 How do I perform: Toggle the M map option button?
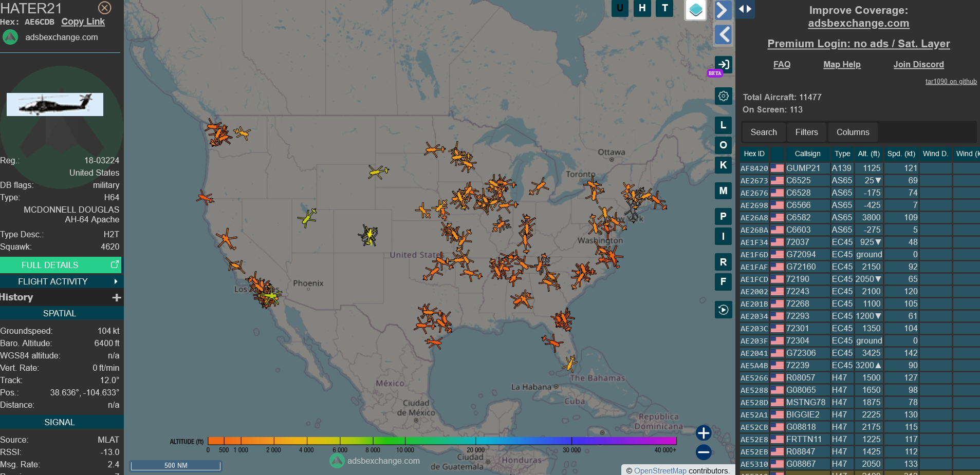tap(723, 191)
